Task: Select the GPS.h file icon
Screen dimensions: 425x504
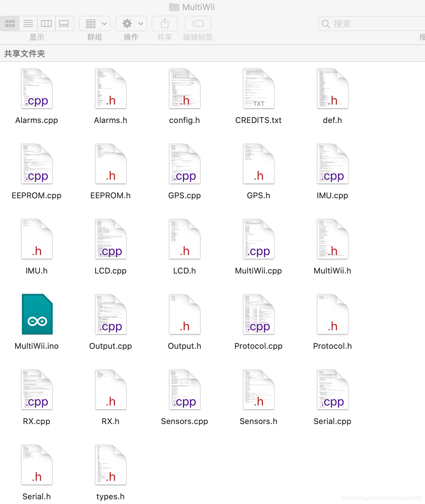Action: [259, 164]
